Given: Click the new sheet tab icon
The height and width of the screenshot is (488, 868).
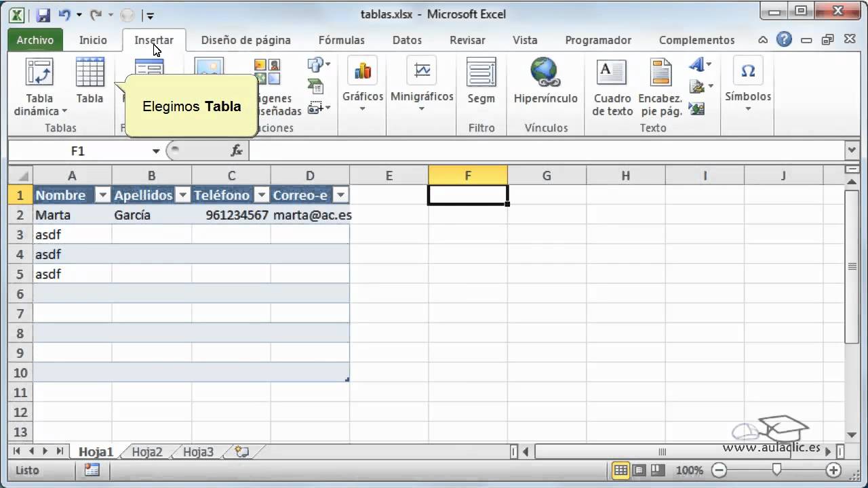Looking at the screenshot, I should coord(241,451).
